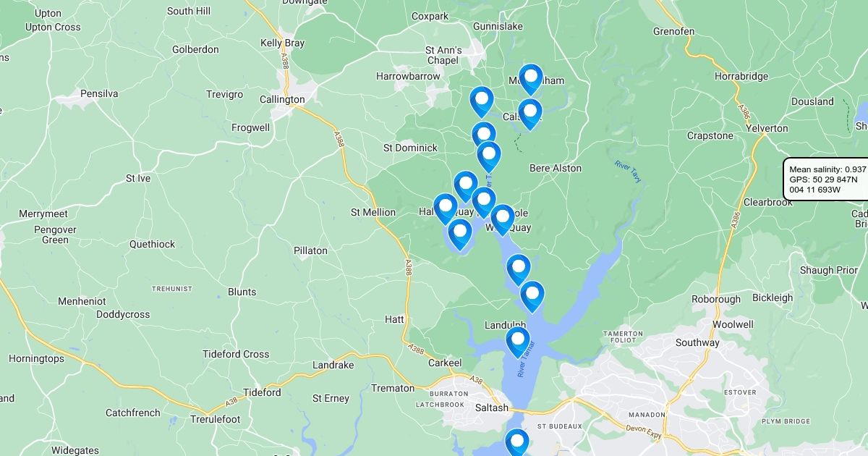The width and height of the screenshot is (868, 456).
Task: Click the lowest pin north of Landulph label
Action: 532,296
